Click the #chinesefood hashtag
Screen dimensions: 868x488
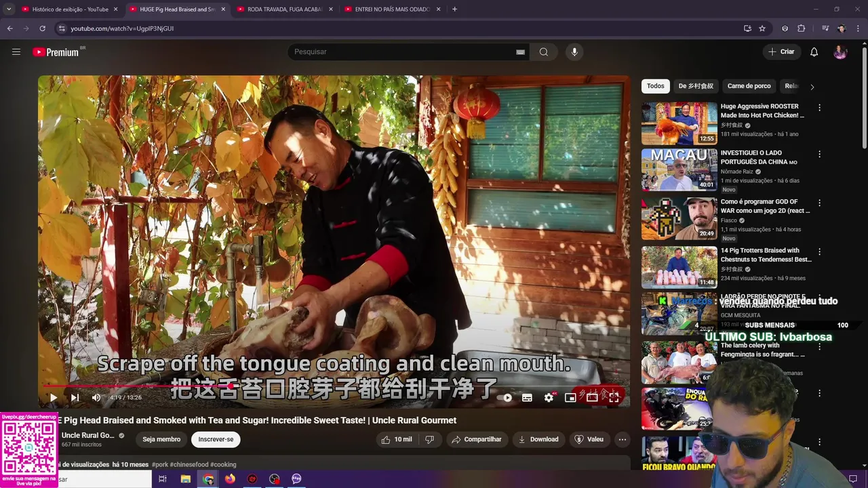(189, 464)
